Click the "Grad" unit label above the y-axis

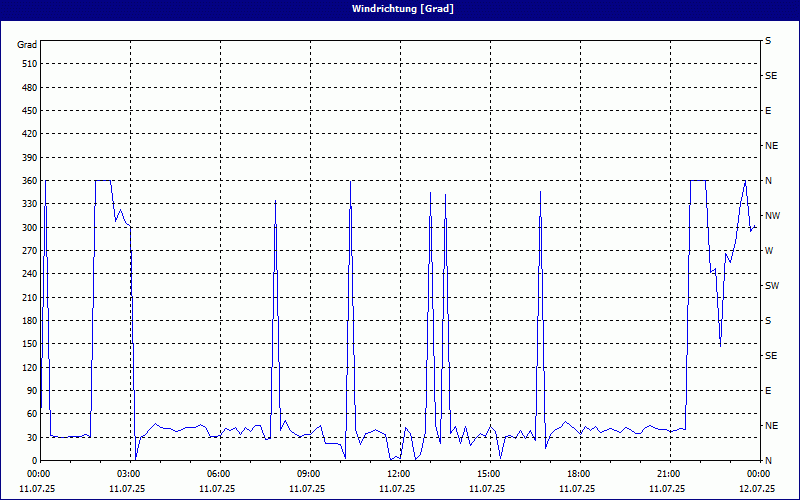(x=27, y=45)
